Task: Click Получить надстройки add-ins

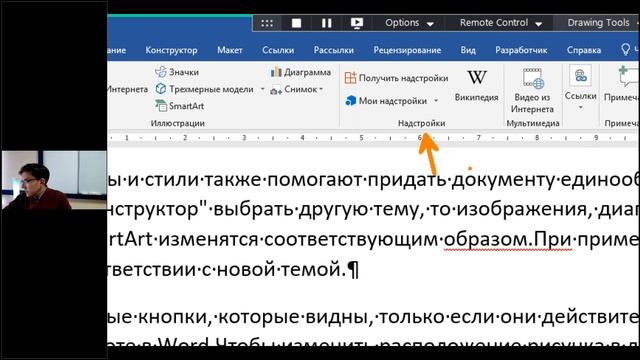Action: (x=396, y=78)
